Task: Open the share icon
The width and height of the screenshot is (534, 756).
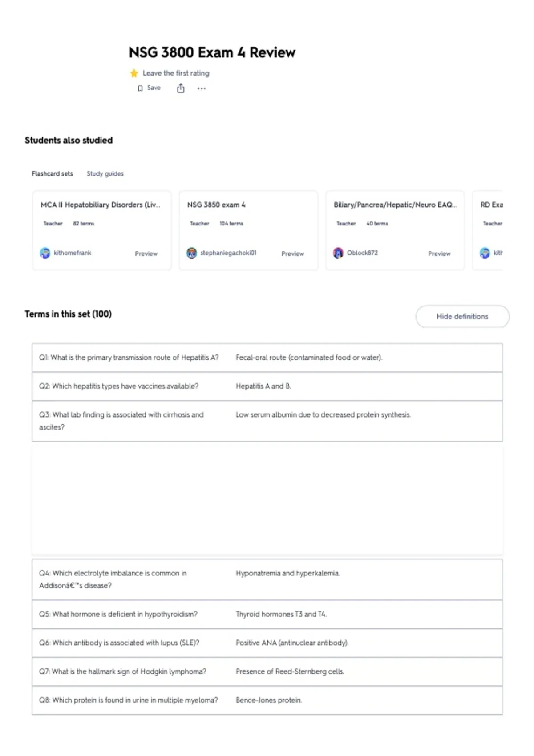Action: 181,88
